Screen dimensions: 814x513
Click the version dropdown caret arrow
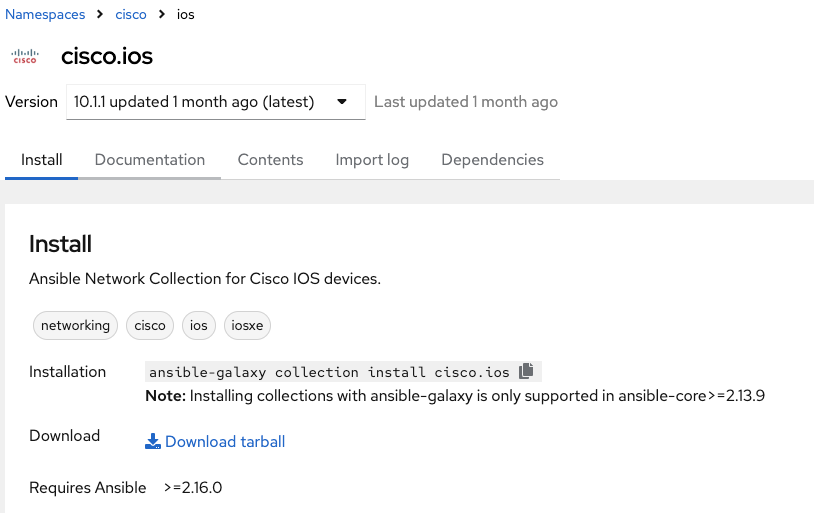click(x=342, y=102)
